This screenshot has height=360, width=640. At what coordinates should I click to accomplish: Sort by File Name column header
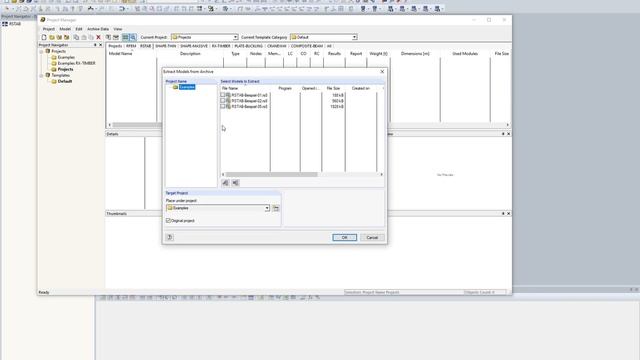pyautogui.click(x=245, y=88)
